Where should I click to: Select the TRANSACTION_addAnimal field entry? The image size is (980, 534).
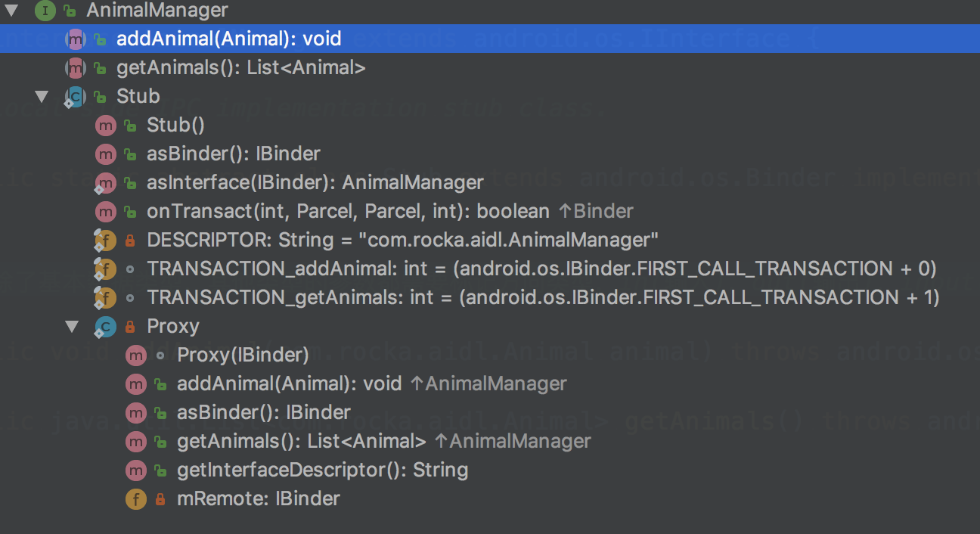pos(542,269)
